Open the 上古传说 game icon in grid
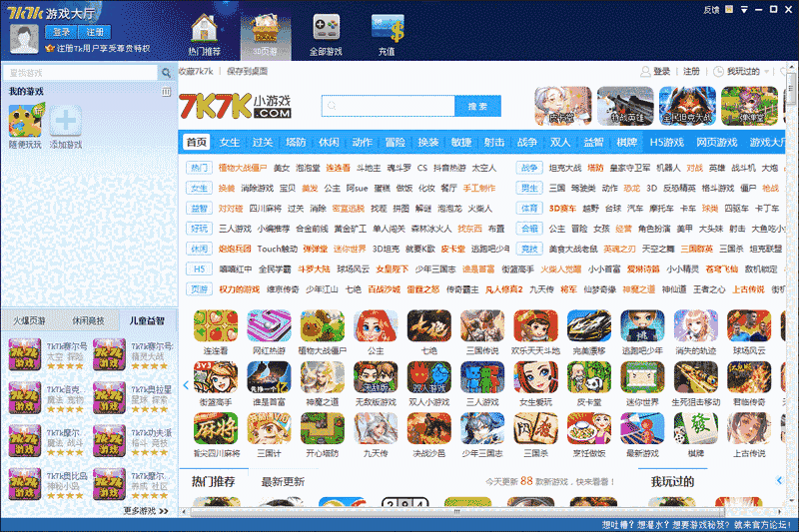 (749, 428)
